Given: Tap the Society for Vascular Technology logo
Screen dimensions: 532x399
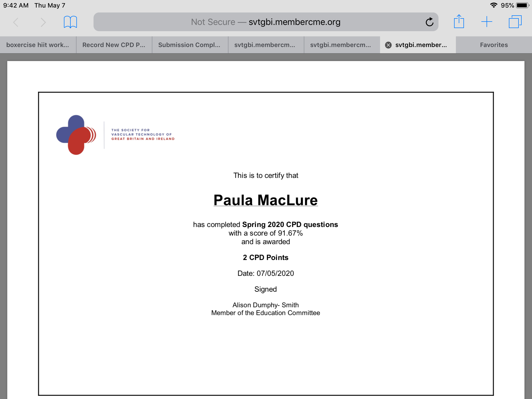Looking at the screenshot, I should click(115, 135).
